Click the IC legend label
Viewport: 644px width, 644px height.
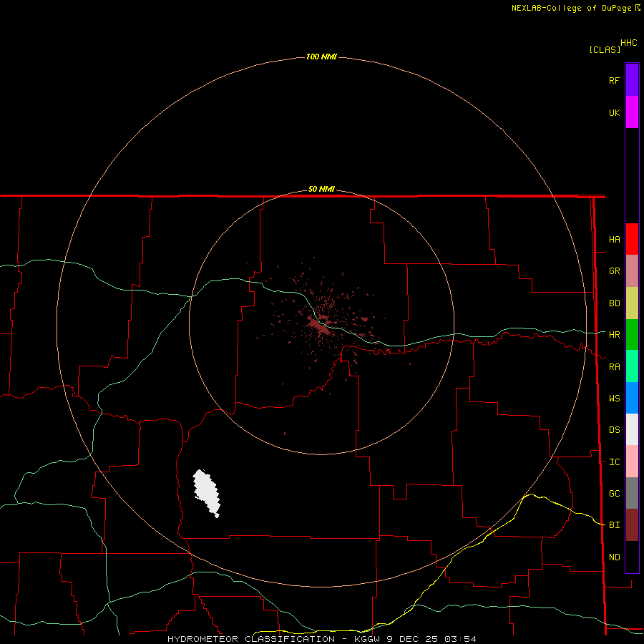(x=614, y=462)
